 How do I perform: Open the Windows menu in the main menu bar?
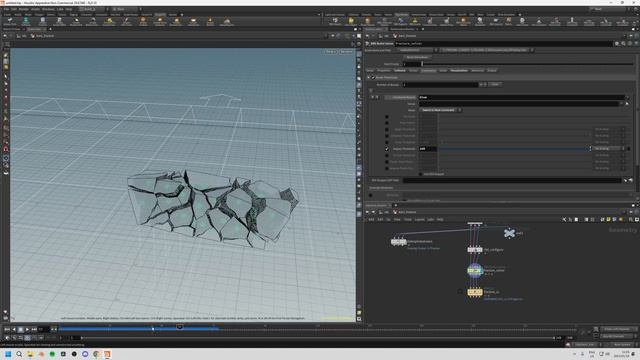(x=48, y=9)
